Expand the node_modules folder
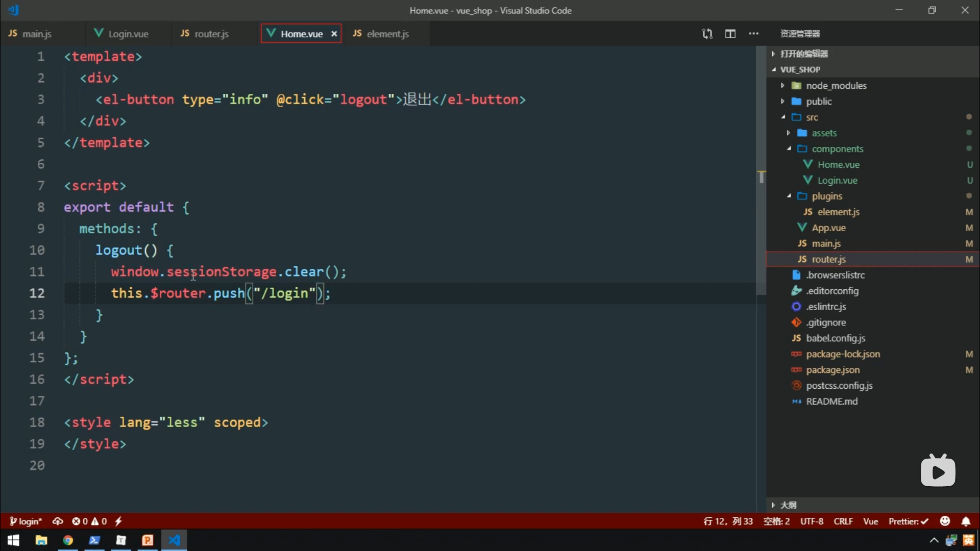This screenshot has height=551, width=980. coord(873,85)
